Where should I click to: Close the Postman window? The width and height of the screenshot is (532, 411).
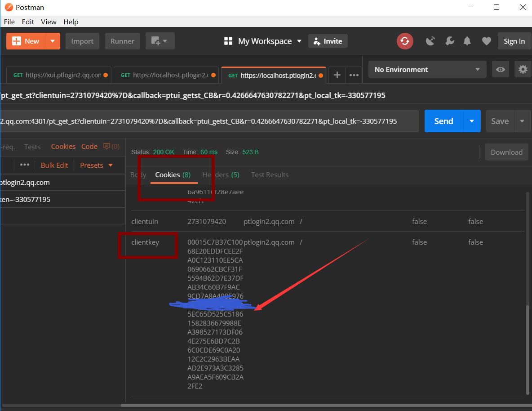click(x=523, y=7)
